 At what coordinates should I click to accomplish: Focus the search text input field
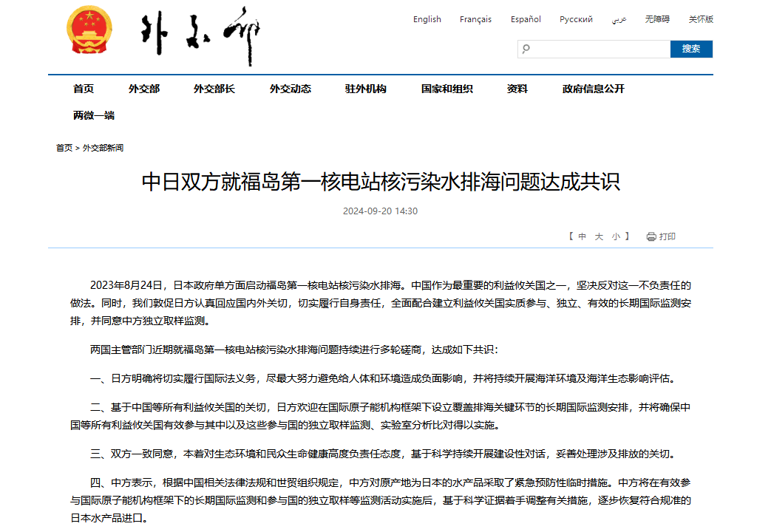599,49
